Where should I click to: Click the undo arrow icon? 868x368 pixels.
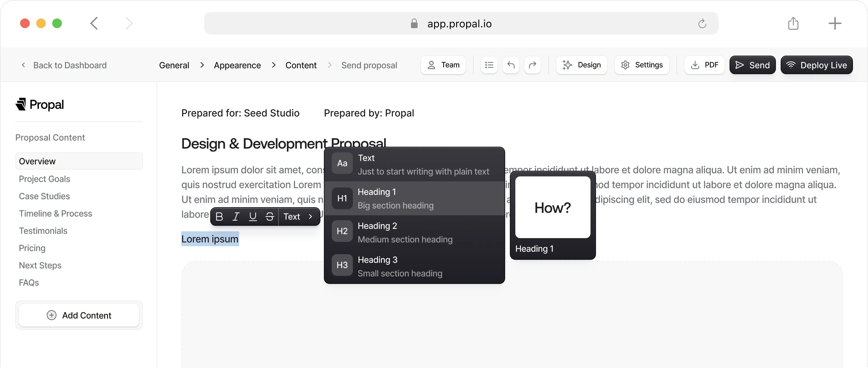point(511,65)
